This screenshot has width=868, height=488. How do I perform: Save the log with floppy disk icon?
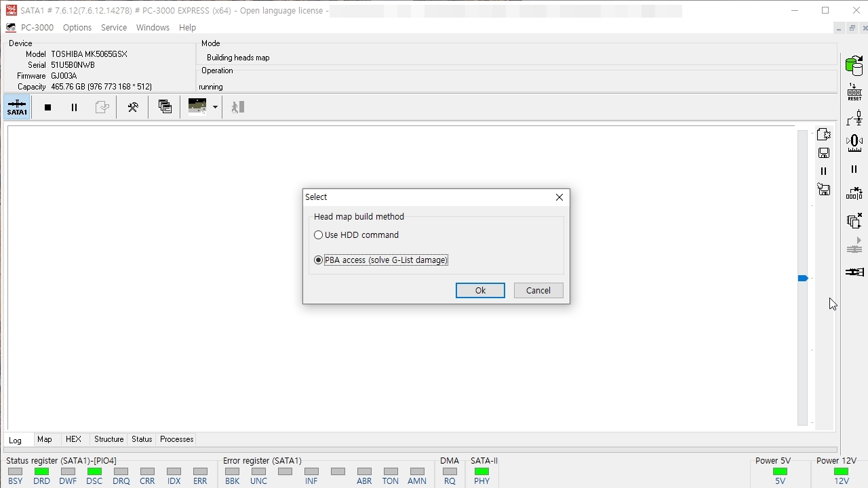[x=824, y=153]
